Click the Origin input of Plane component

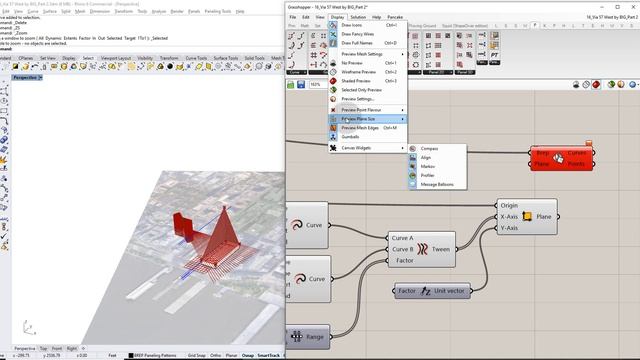(x=509, y=205)
